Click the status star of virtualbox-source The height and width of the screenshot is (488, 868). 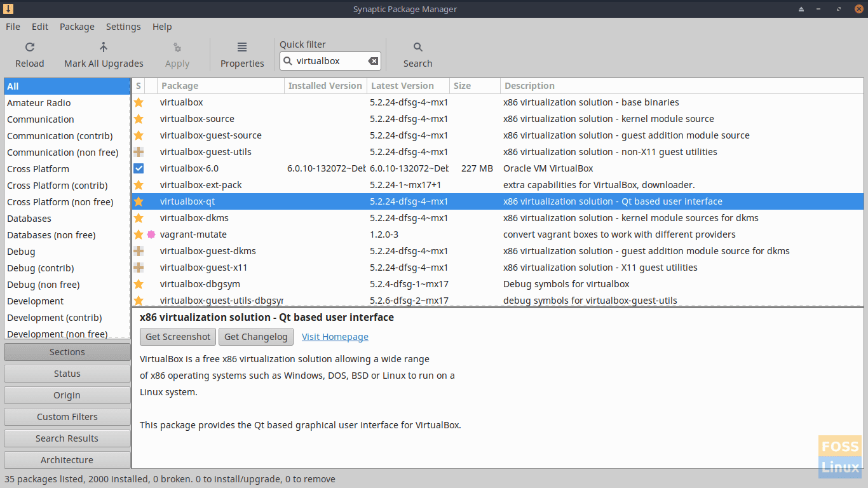tap(139, 119)
